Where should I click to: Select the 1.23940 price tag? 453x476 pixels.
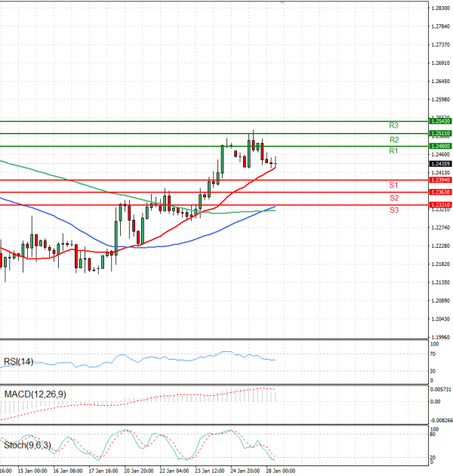(x=440, y=180)
